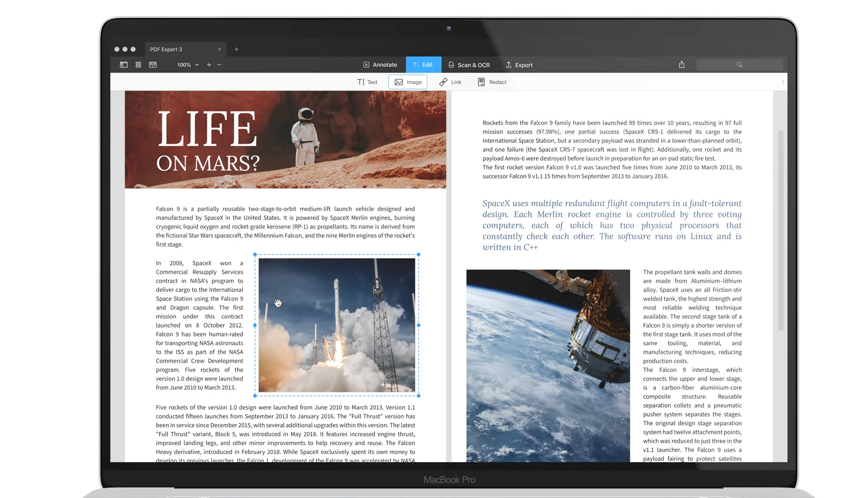This screenshot has width=868, height=498.
Task: Click paragraph starting 'The propellant tank walls'
Action: coord(692,316)
